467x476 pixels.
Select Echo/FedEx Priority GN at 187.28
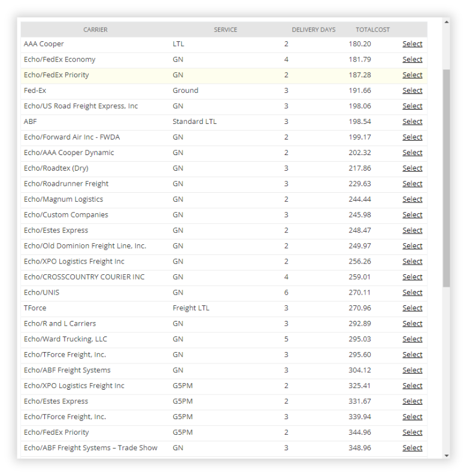pos(413,75)
